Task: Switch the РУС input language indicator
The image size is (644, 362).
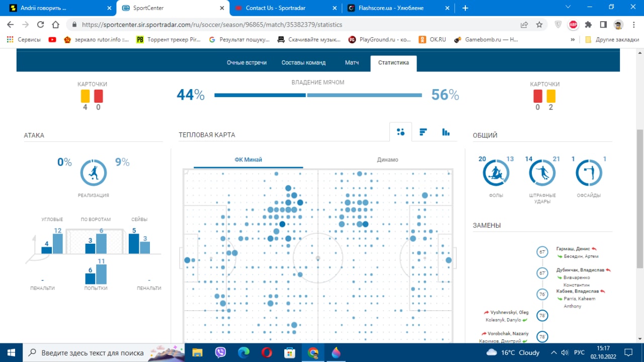Action: click(580, 352)
